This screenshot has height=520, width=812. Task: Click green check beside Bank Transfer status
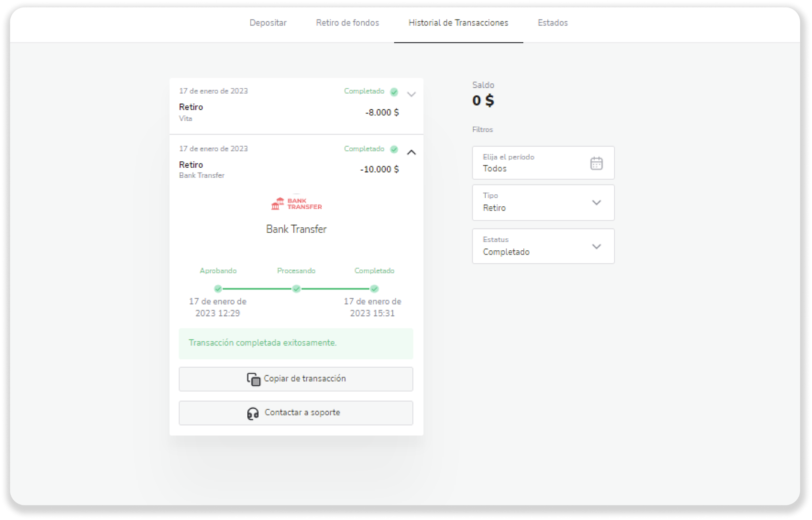tap(394, 149)
